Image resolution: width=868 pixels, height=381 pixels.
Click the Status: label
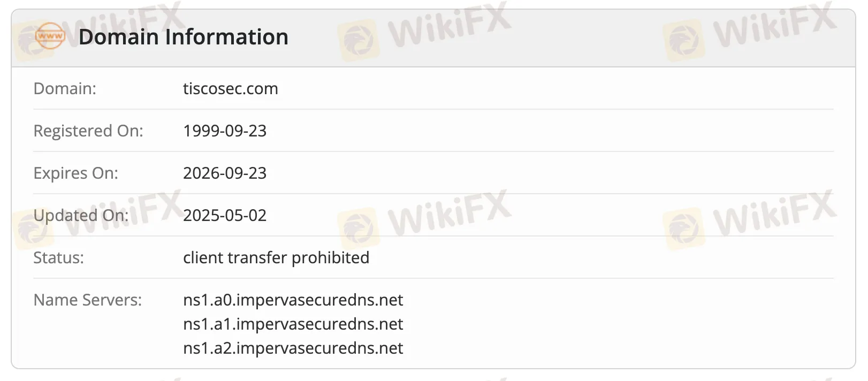tap(58, 257)
